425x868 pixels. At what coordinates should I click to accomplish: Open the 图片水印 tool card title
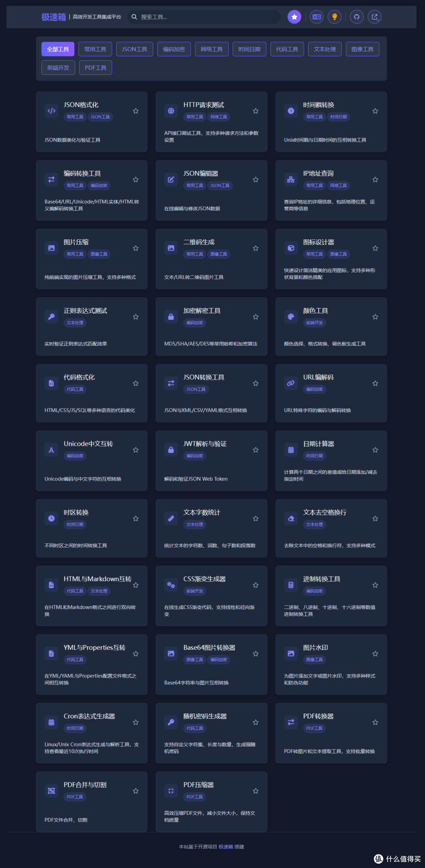click(316, 648)
